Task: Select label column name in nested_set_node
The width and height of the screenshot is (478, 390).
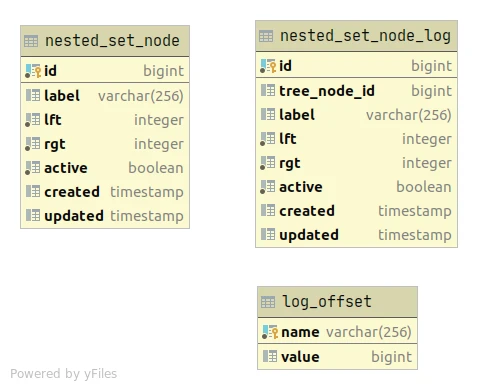Action: tap(62, 96)
